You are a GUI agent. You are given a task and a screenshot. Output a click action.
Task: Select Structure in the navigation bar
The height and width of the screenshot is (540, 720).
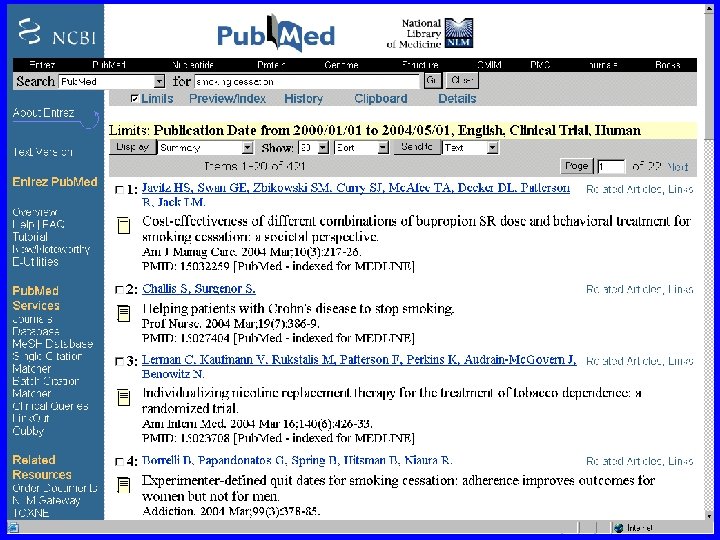coord(420,65)
